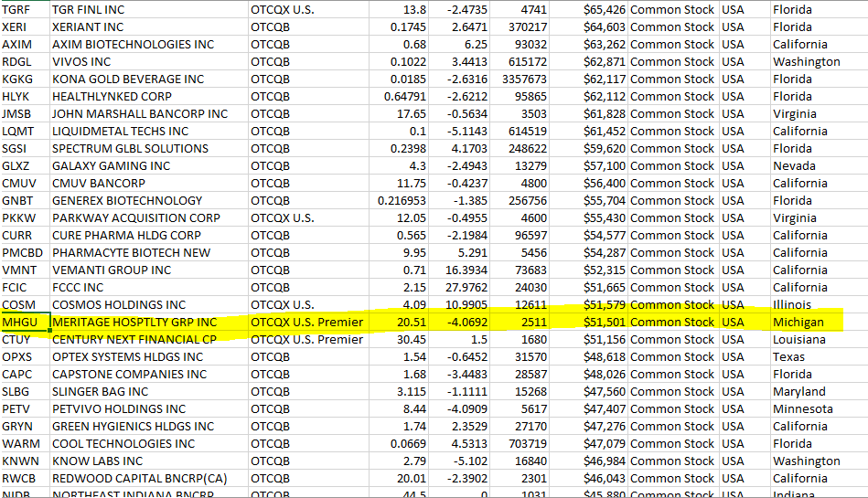Select USA cell in JMSB row

point(745,114)
